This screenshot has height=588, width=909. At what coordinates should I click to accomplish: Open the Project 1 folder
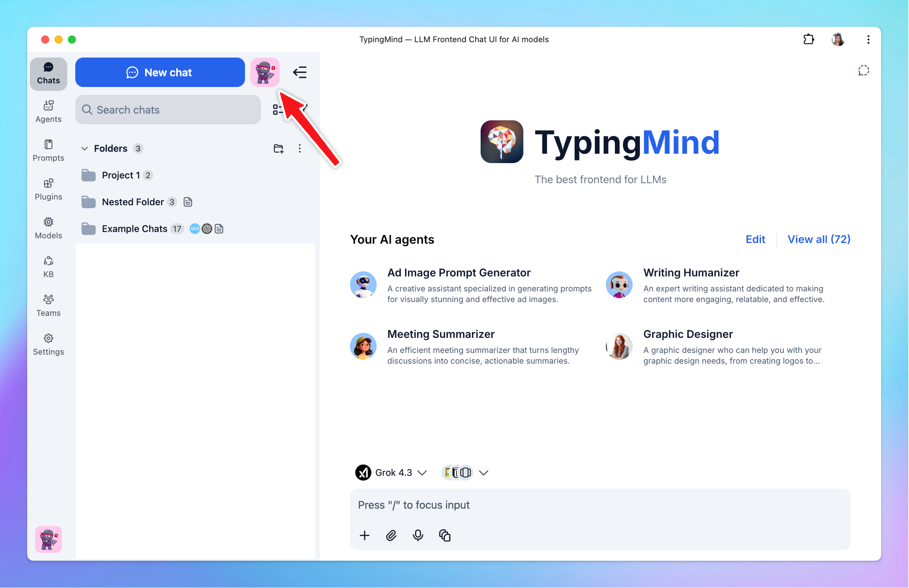tap(195, 175)
